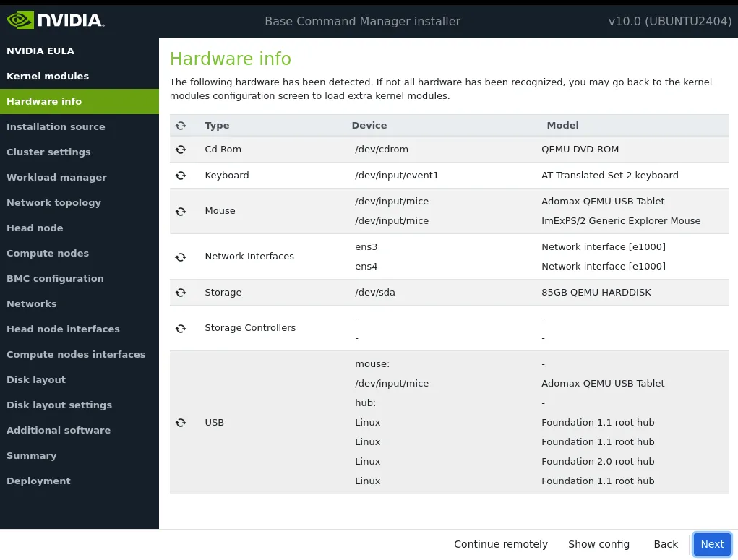Click Continue remotely
The width and height of the screenshot is (738, 560).
pyautogui.click(x=501, y=545)
